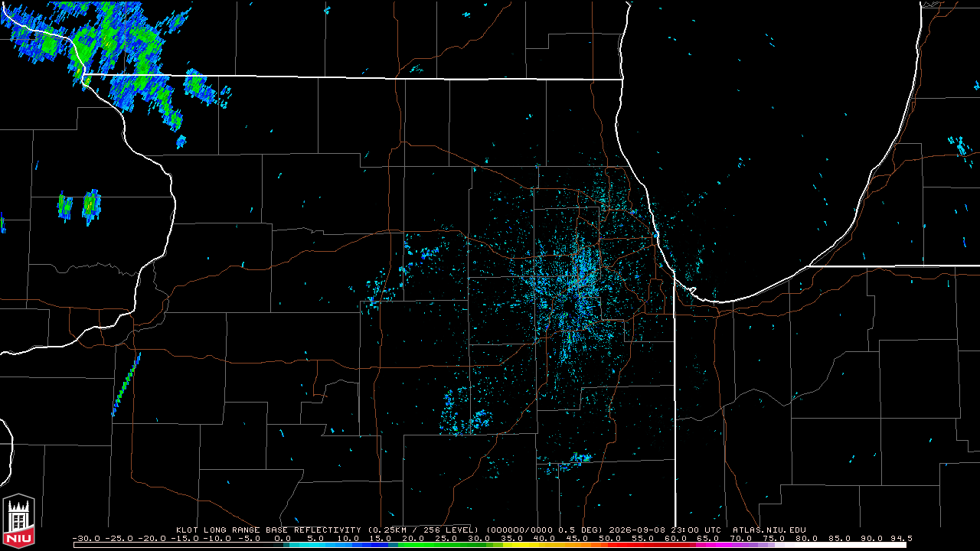Click the (0.25KM / 256 LEVEL) text

point(423,530)
